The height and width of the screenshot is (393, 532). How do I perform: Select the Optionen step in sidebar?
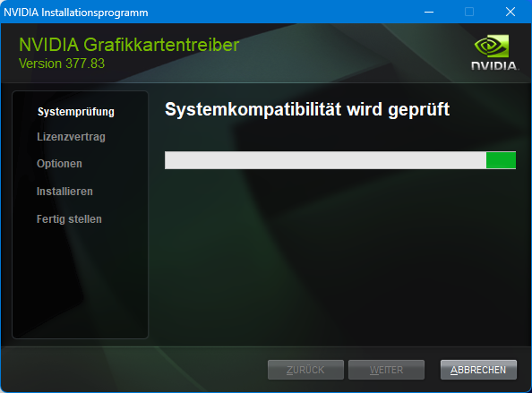point(59,164)
